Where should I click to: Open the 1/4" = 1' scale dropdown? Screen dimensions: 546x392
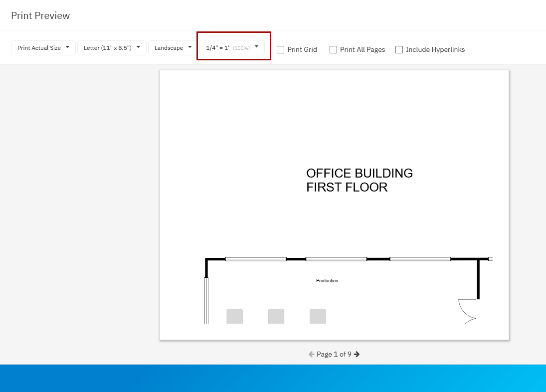232,48
